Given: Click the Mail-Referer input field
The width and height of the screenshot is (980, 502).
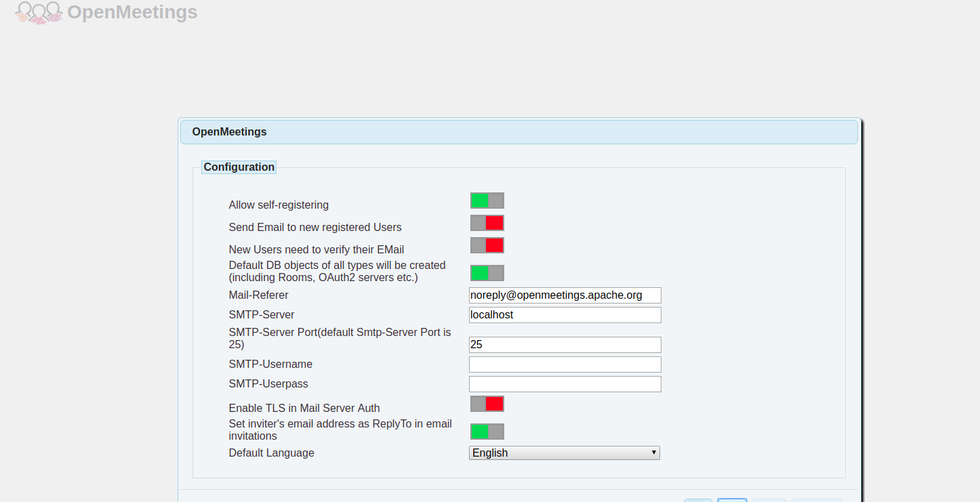Looking at the screenshot, I should pyautogui.click(x=565, y=295).
